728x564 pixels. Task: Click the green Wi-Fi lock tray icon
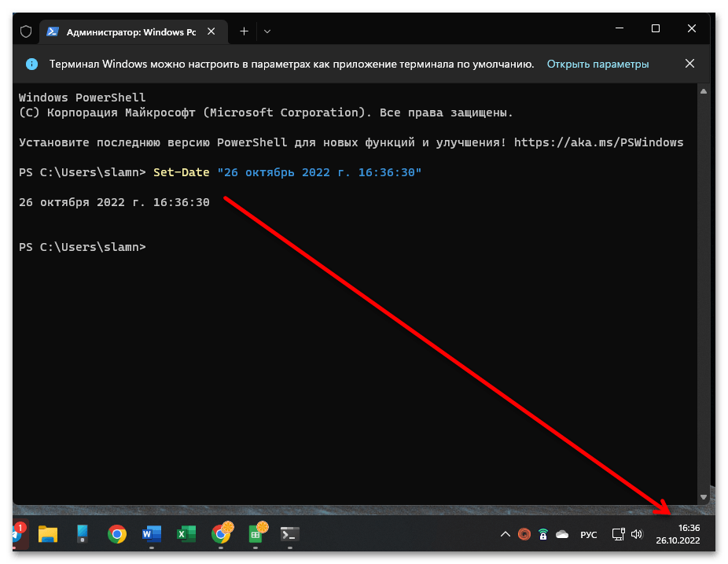(542, 534)
